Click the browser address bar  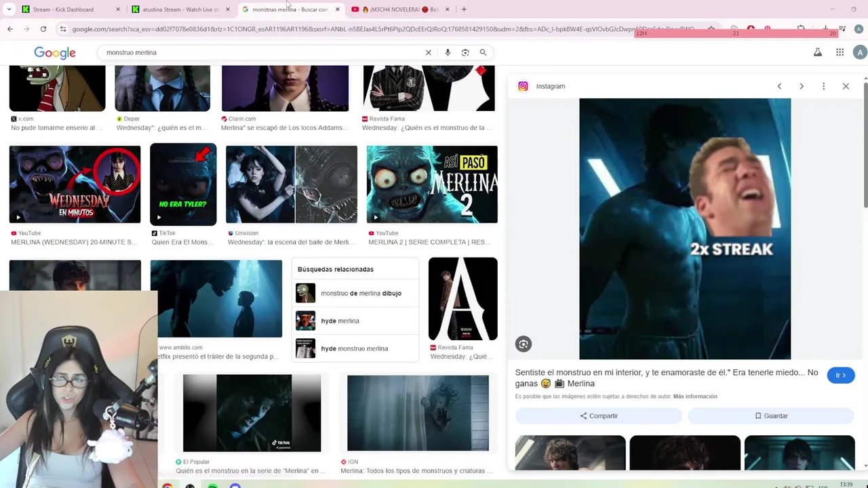(x=383, y=29)
